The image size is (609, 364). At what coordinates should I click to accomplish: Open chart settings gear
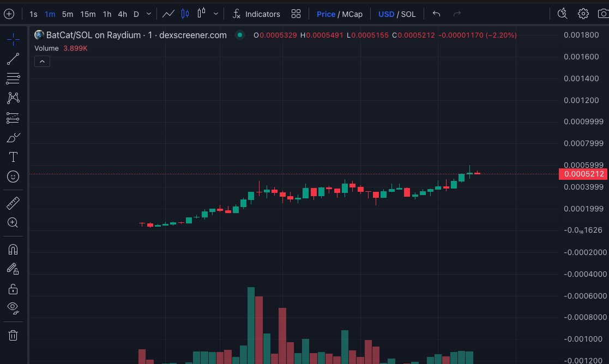click(583, 14)
